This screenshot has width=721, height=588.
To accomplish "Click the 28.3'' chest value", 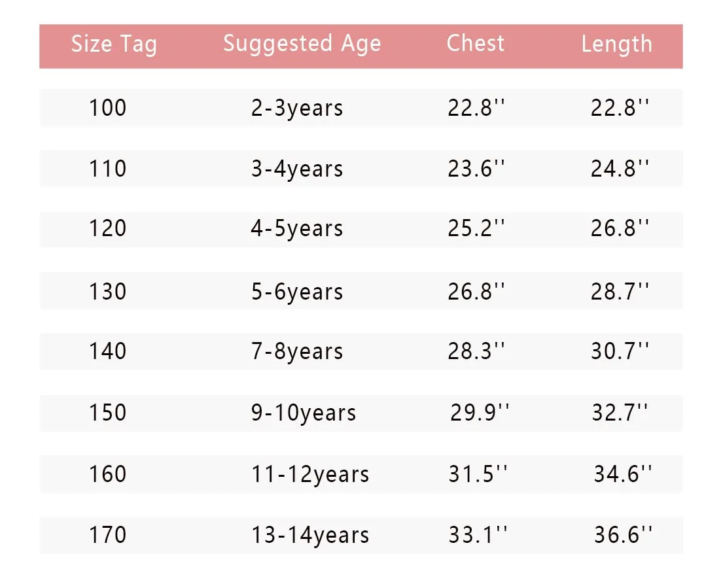I will (476, 352).
